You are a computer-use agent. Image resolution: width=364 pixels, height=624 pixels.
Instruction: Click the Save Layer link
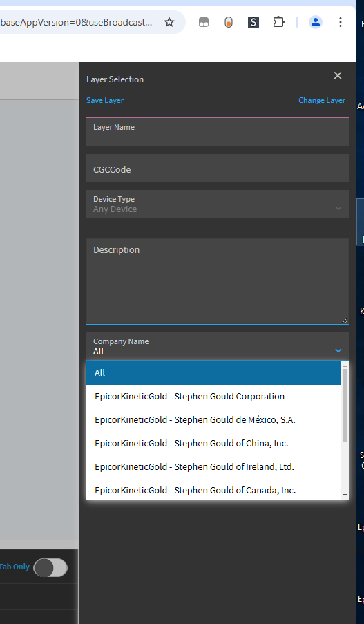point(105,100)
